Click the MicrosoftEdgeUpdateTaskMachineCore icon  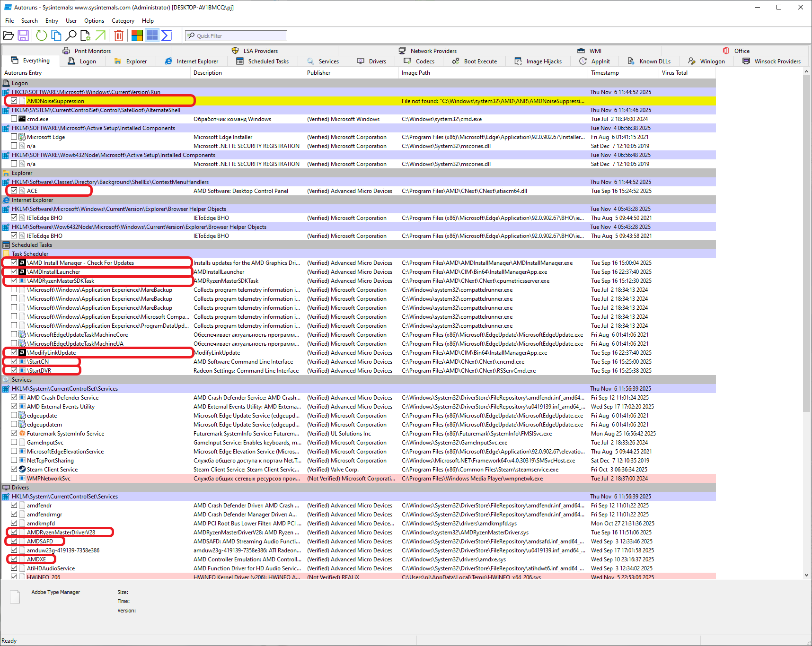(22, 335)
